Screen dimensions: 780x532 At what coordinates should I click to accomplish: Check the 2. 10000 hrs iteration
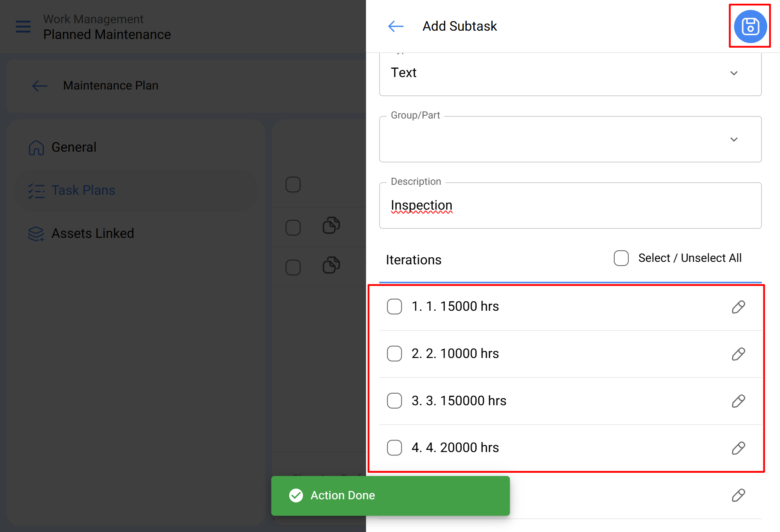tap(394, 354)
